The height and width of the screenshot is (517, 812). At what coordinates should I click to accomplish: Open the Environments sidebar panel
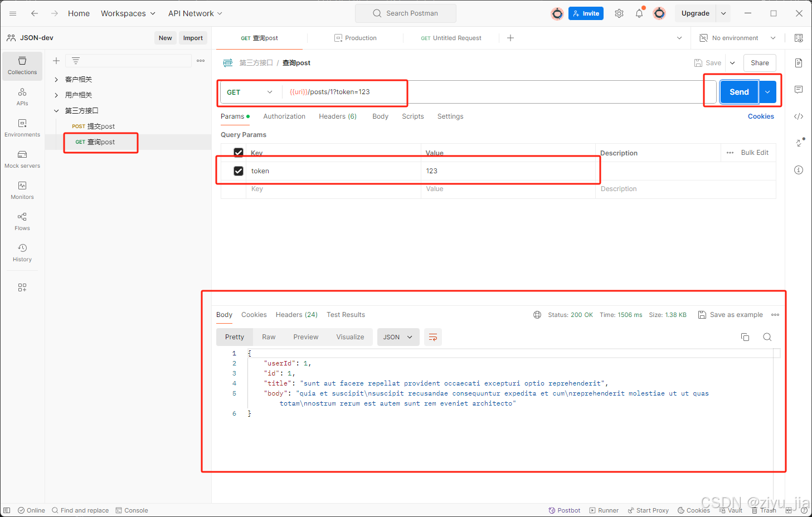pyautogui.click(x=22, y=128)
